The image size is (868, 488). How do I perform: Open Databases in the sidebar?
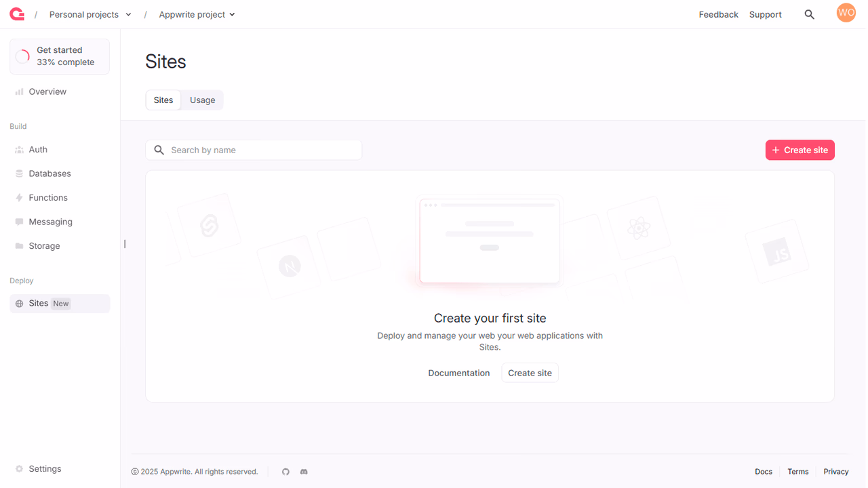coord(60,174)
